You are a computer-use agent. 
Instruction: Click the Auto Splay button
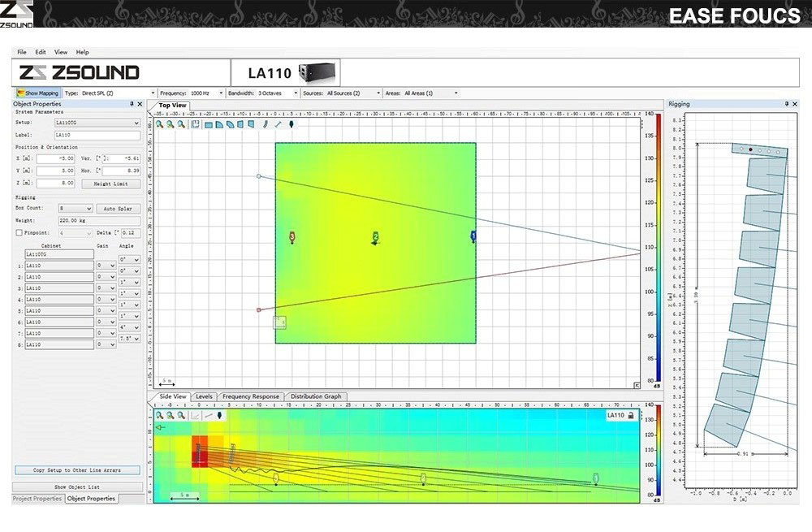pyautogui.click(x=118, y=208)
